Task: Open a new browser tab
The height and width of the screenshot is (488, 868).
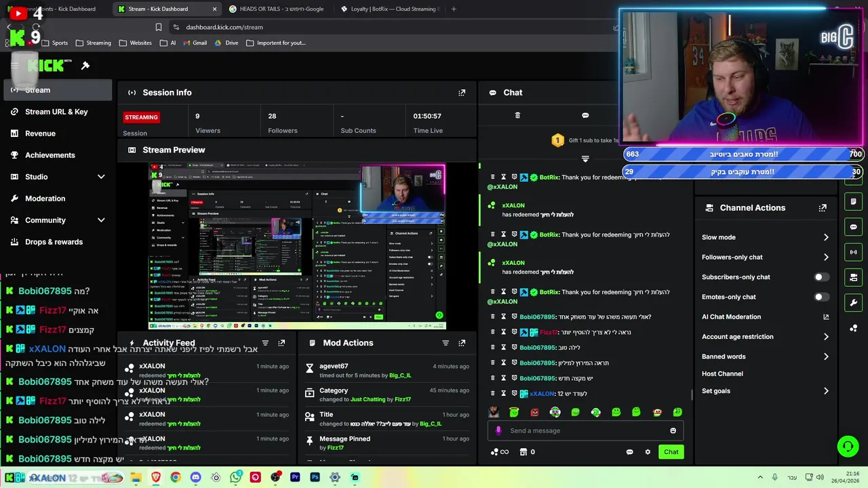Action: tap(454, 9)
